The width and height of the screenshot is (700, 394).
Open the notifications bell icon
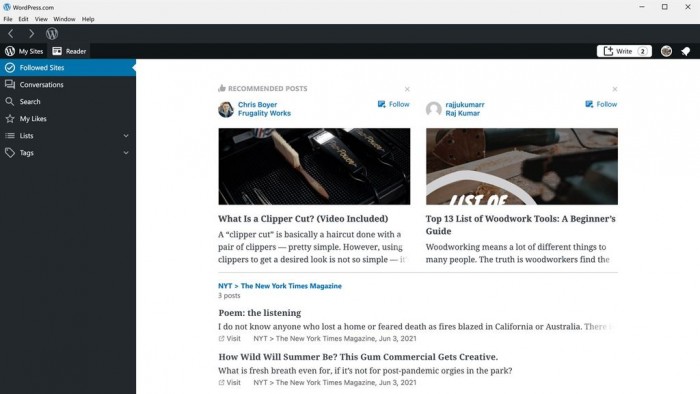(685, 51)
